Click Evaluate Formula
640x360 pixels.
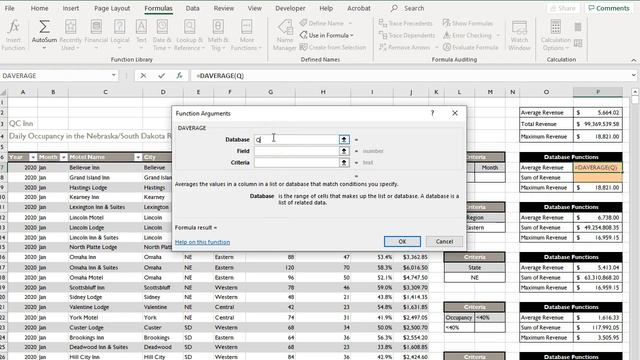(x=471, y=47)
